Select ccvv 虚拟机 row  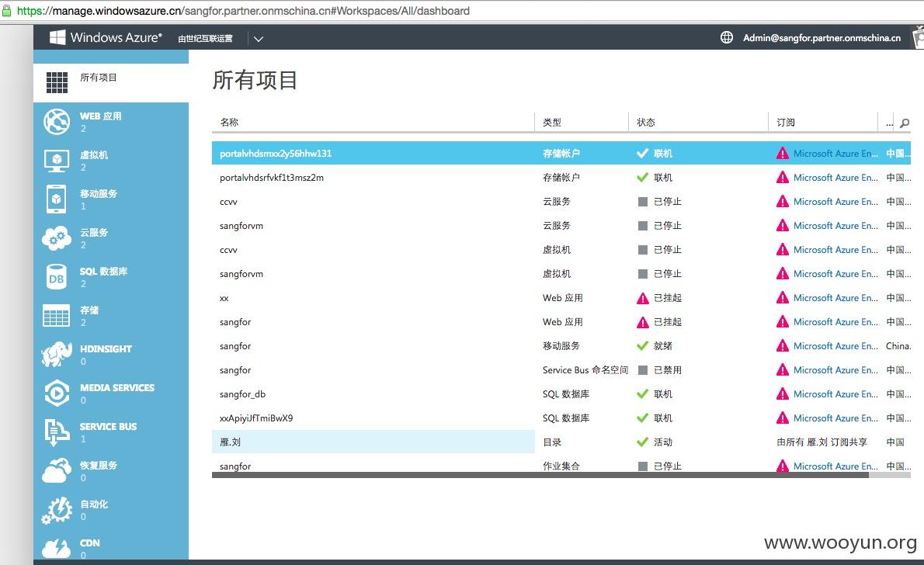click(x=561, y=250)
